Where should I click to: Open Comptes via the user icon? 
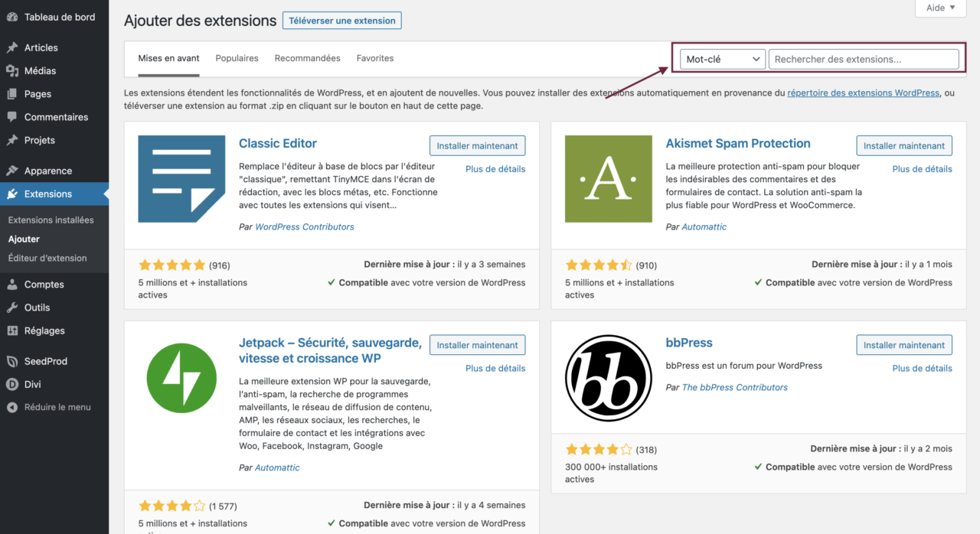coord(12,284)
